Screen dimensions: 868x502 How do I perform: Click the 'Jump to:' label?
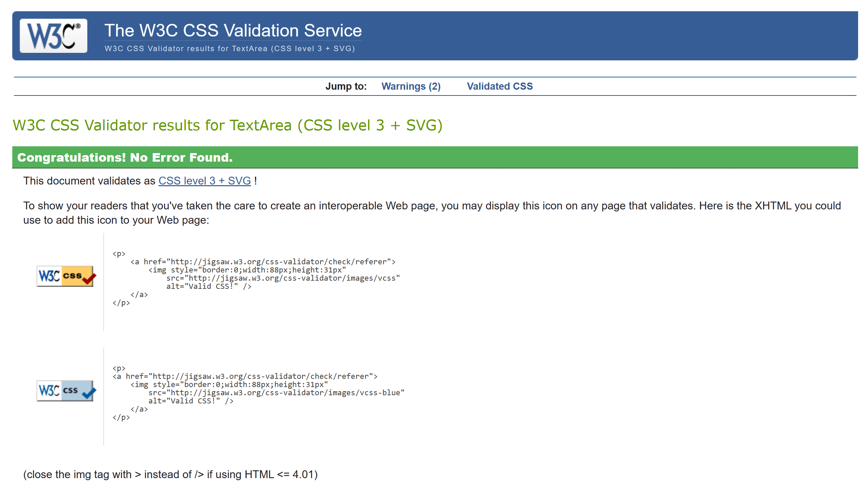346,86
